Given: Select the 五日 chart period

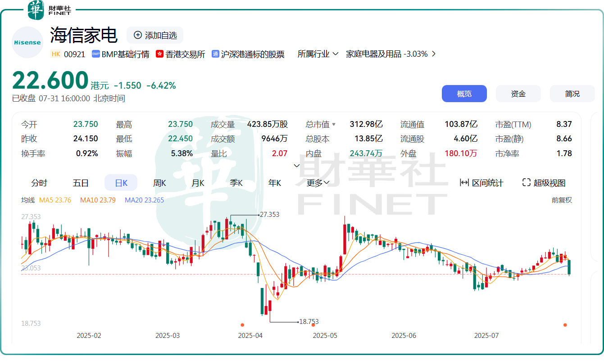Looking at the screenshot, I should tap(81, 183).
